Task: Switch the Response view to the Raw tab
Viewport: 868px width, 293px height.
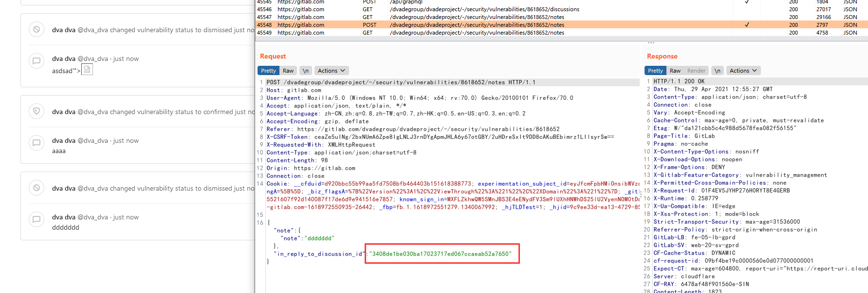Action: 675,71
